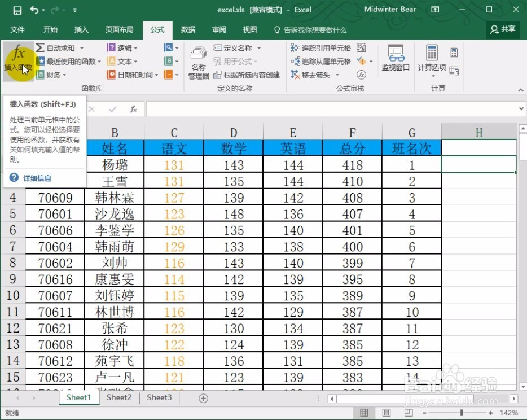Expand the formula bar with the arrow
Image resolution: width=527 pixels, height=420 pixels.
[x=521, y=108]
